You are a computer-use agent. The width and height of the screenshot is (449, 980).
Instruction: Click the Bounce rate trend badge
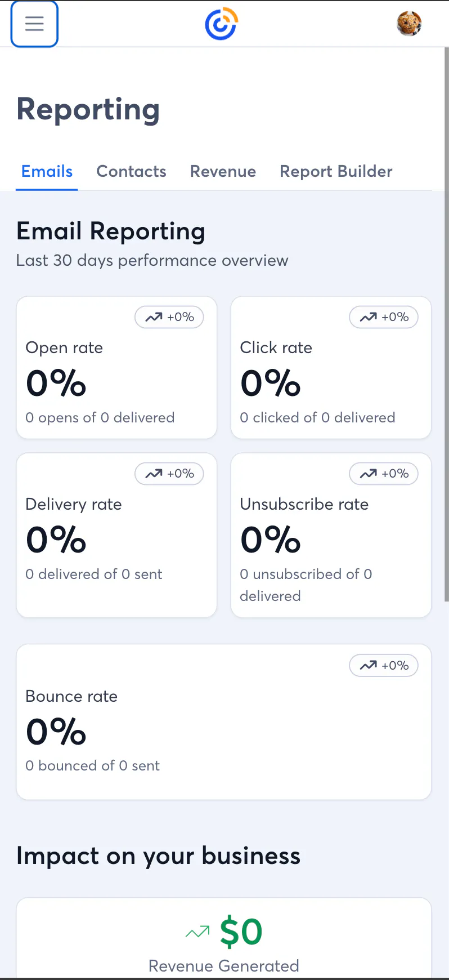[384, 666]
